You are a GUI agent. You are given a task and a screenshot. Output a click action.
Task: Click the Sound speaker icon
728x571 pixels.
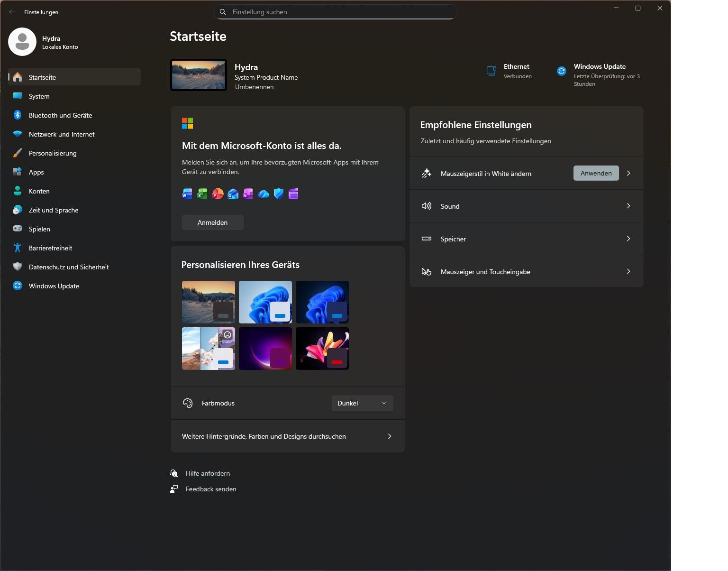(427, 206)
